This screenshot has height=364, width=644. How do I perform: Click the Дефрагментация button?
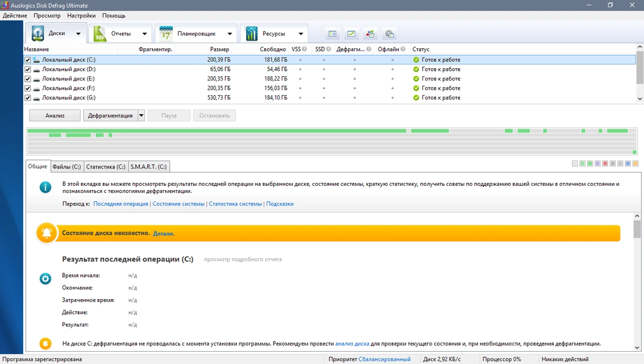[111, 115]
